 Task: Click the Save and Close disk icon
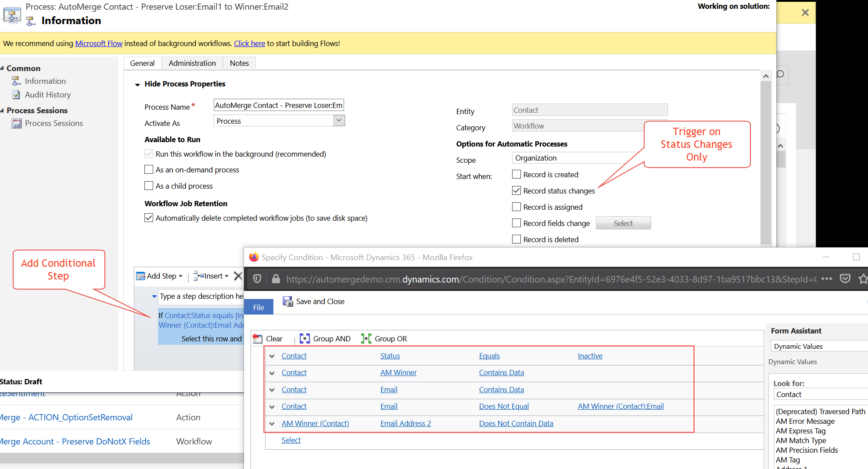tap(287, 301)
